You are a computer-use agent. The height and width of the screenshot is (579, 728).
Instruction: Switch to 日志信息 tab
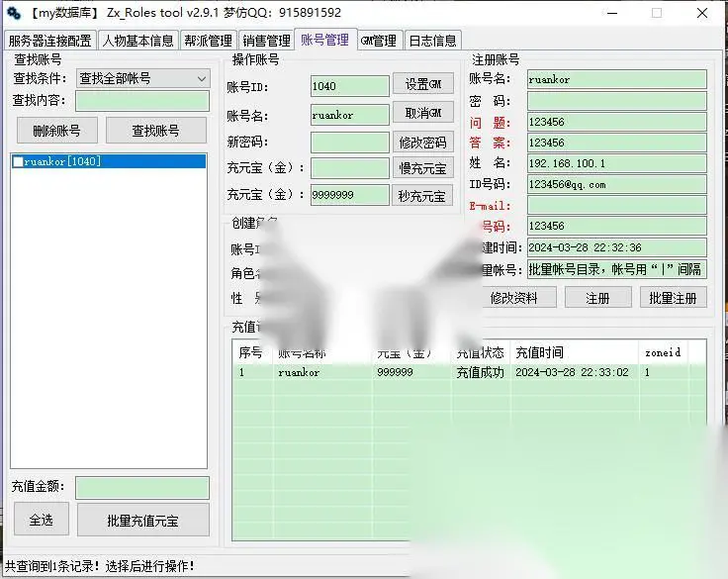click(432, 41)
